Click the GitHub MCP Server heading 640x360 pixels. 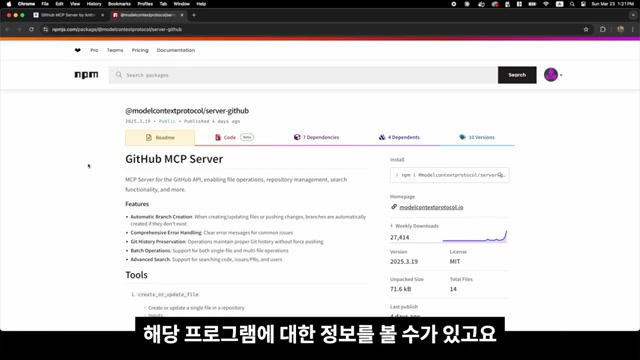pyautogui.click(x=174, y=159)
